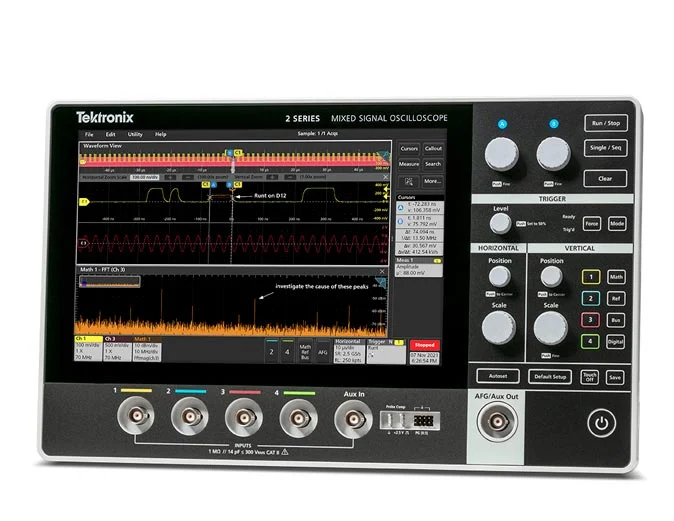Tap the Search button
Image resolution: width=674 pixels, height=521 pixels.
[433, 164]
